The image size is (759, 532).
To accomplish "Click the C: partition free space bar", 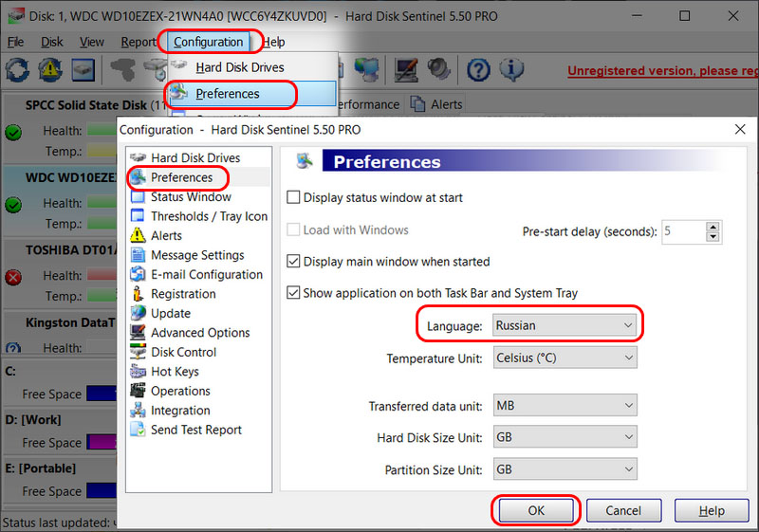I will pos(102,394).
